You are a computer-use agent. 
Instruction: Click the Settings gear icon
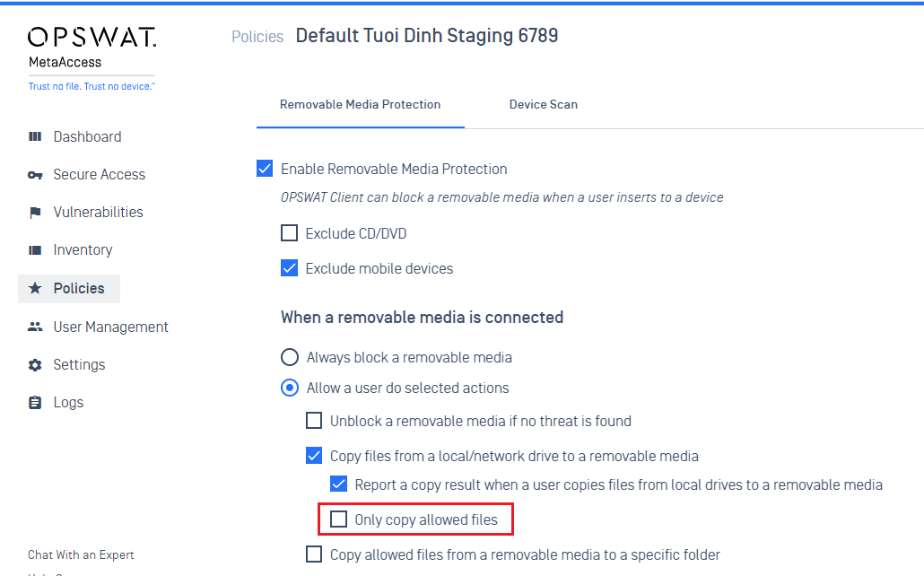tap(35, 365)
